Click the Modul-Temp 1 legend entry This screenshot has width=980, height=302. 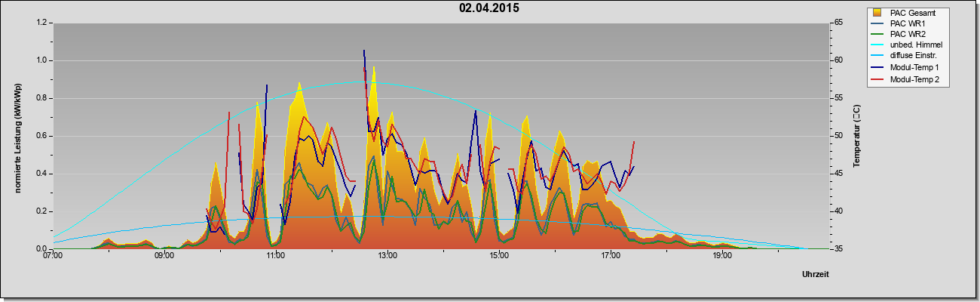coord(905,68)
